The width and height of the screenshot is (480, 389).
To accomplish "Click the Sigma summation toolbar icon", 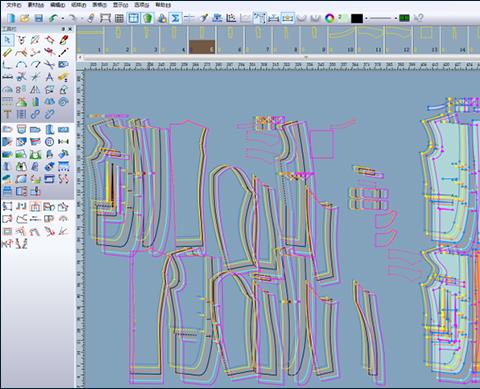I will click(175, 18).
